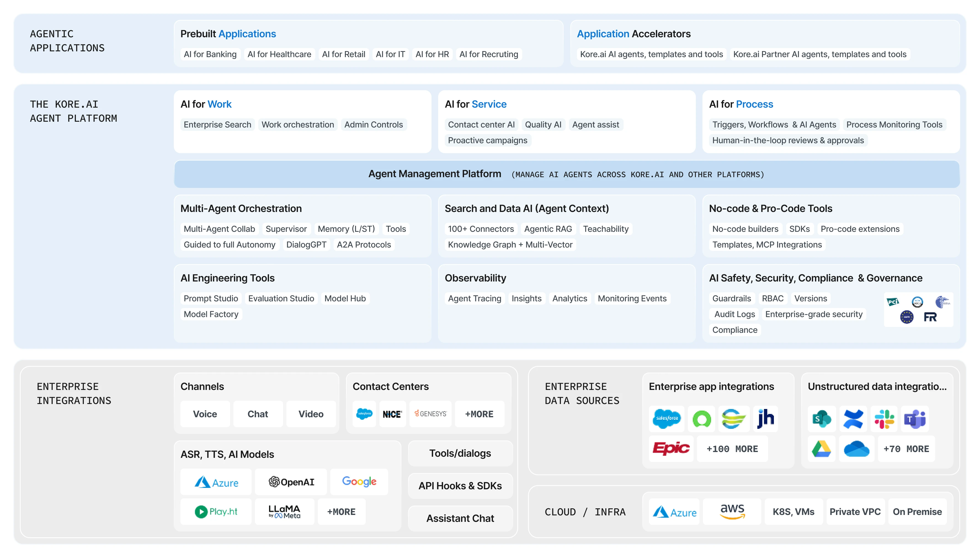This screenshot has width=980, height=558.
Task: Click the AI for Banking tag
Action: [x=210, y=54]
